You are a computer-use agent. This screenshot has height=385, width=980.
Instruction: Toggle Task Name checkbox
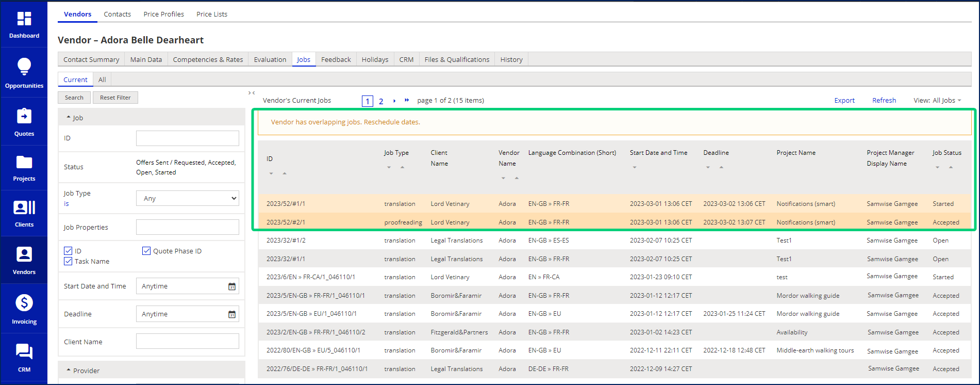pos(68,261)
